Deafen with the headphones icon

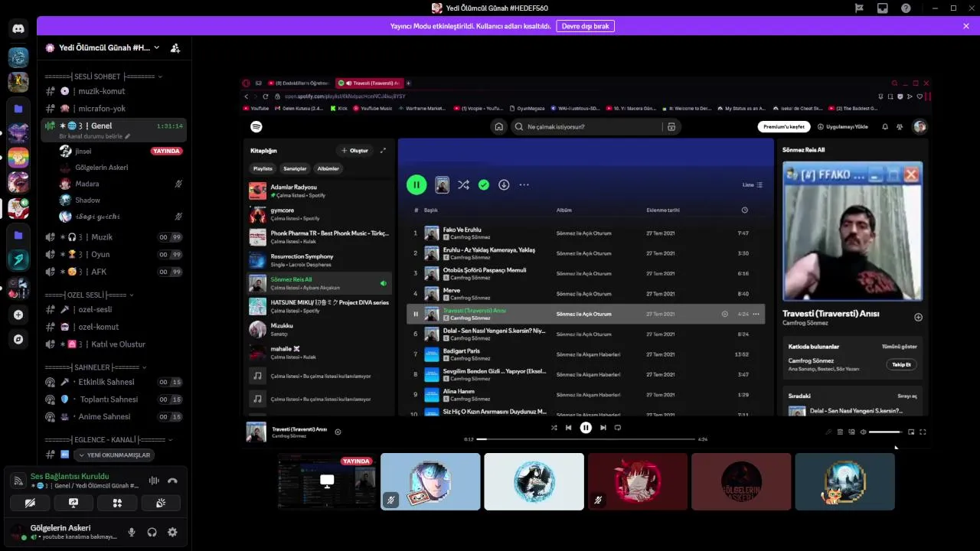152,532
